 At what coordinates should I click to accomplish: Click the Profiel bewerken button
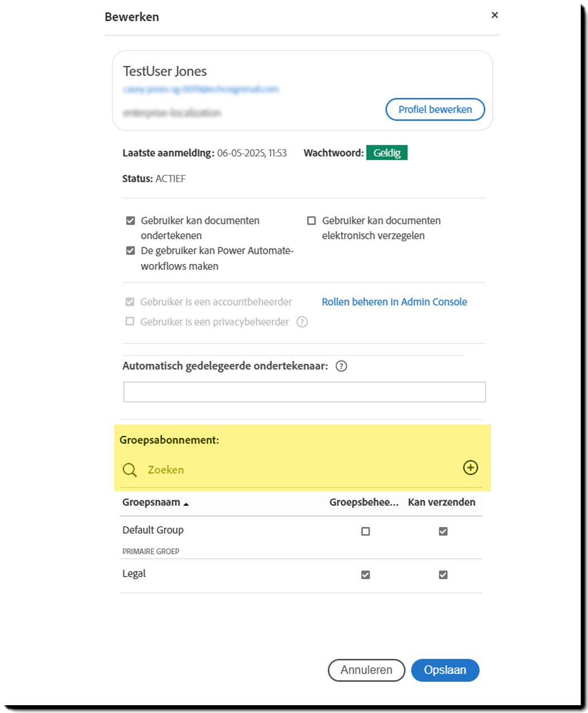coord(435,110)
